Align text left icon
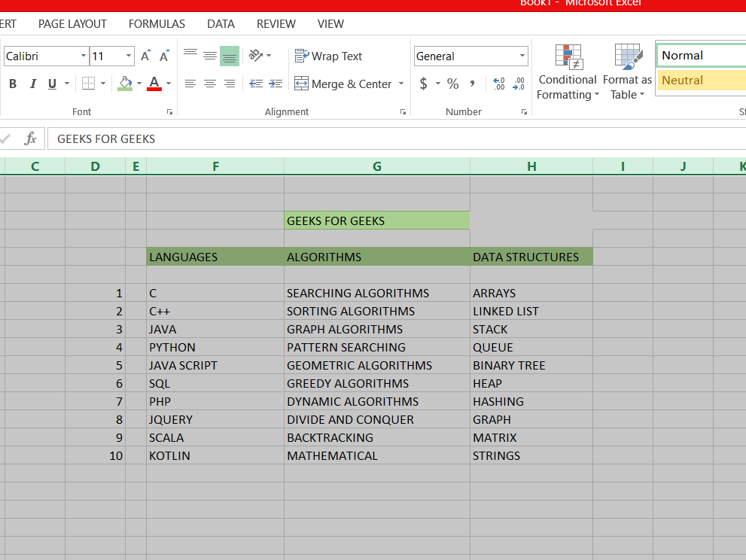Screen dimensions: 746x560 tap(190, 84)
